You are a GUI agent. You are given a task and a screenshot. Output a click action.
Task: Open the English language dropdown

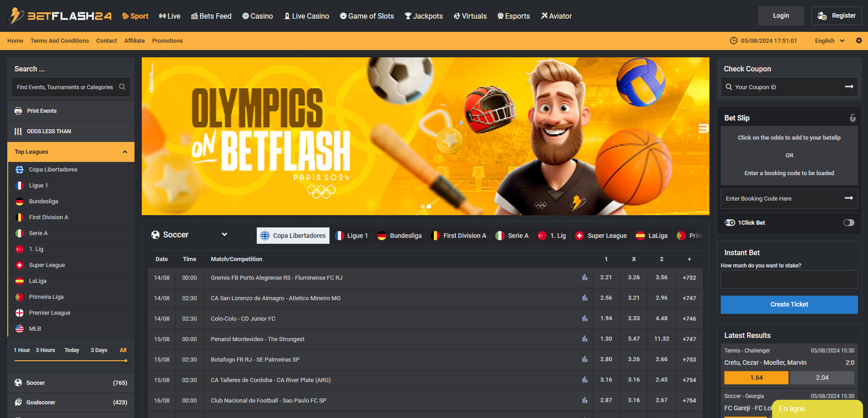(829, 40)
